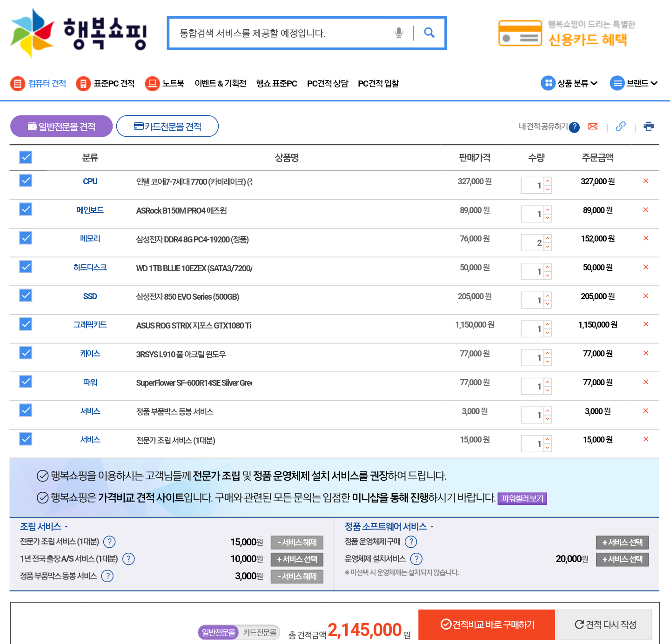The image size is (670, 644).
Task: Click the microphone voice search icon
Action: 399,33
